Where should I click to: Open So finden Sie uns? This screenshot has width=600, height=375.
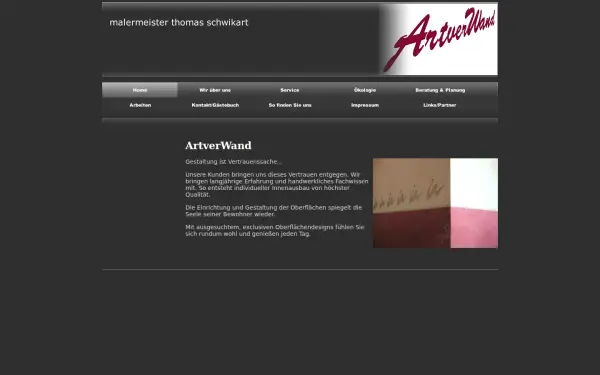(290, 105)
